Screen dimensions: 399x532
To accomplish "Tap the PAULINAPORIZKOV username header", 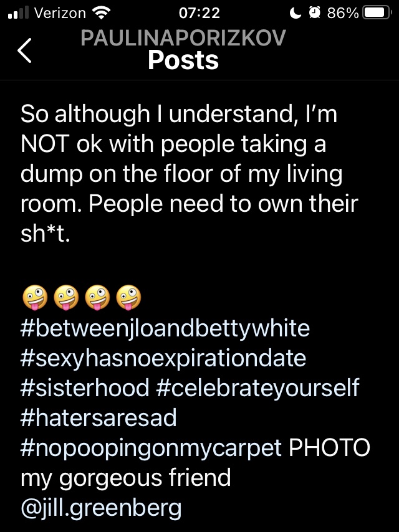I will pyautogui.click(x=183, y=39).
